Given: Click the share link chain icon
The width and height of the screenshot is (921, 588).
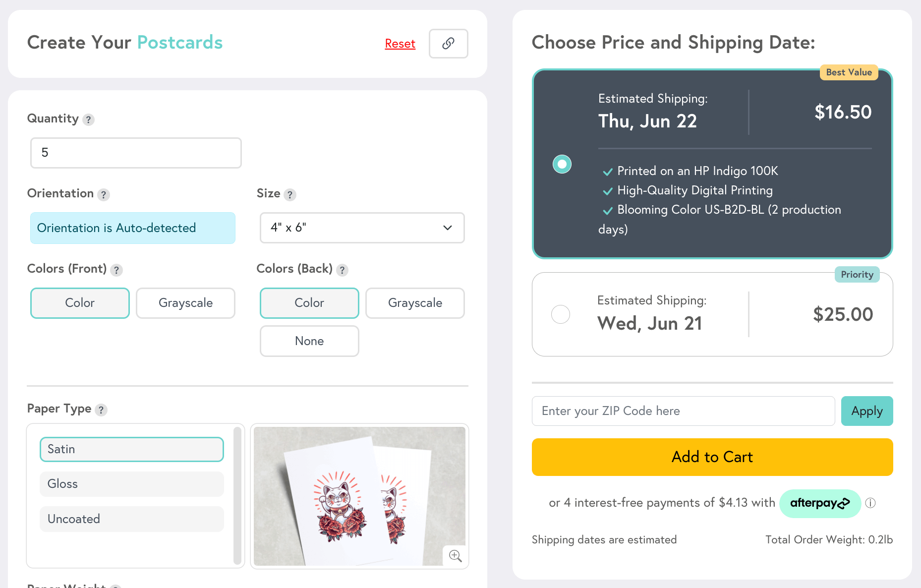Looking at the screenshot, I should point(448,44).
